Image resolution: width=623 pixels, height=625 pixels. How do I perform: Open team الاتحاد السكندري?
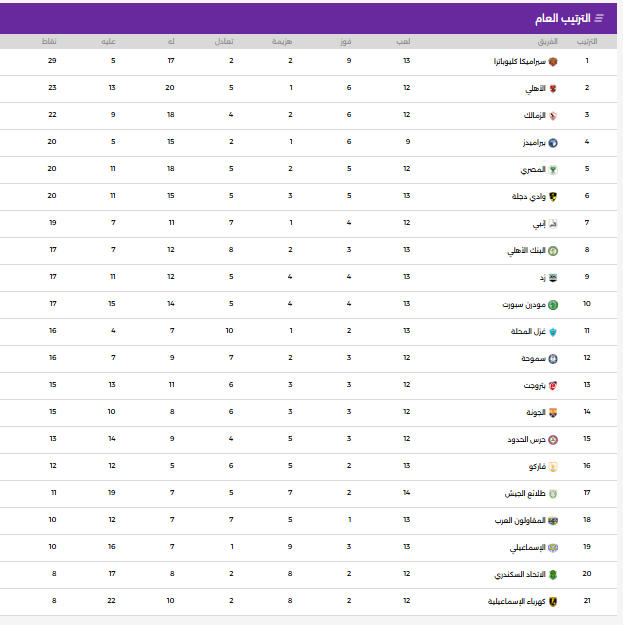[x=520, y=575]
